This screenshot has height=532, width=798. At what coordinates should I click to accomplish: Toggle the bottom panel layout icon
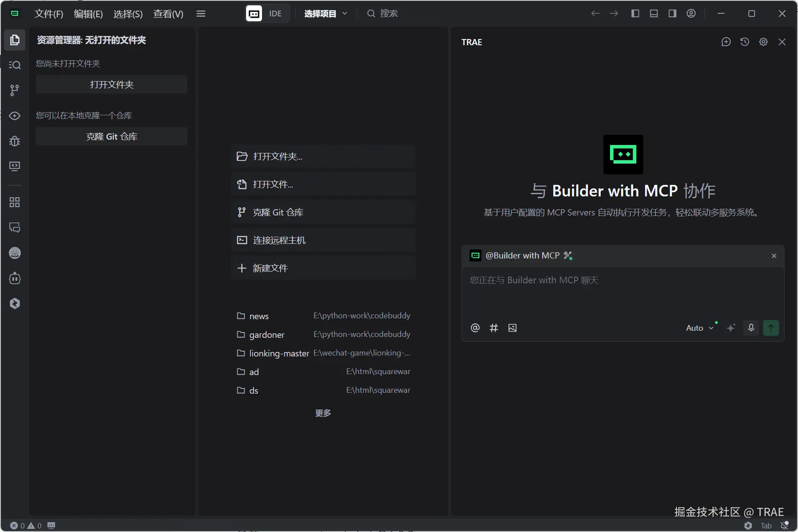tap(654, 14)
